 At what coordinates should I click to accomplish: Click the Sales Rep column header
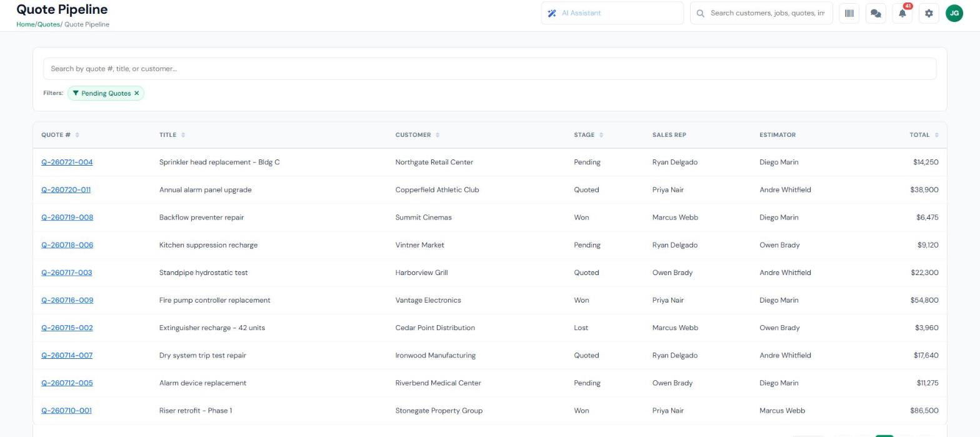coord(669,135)
